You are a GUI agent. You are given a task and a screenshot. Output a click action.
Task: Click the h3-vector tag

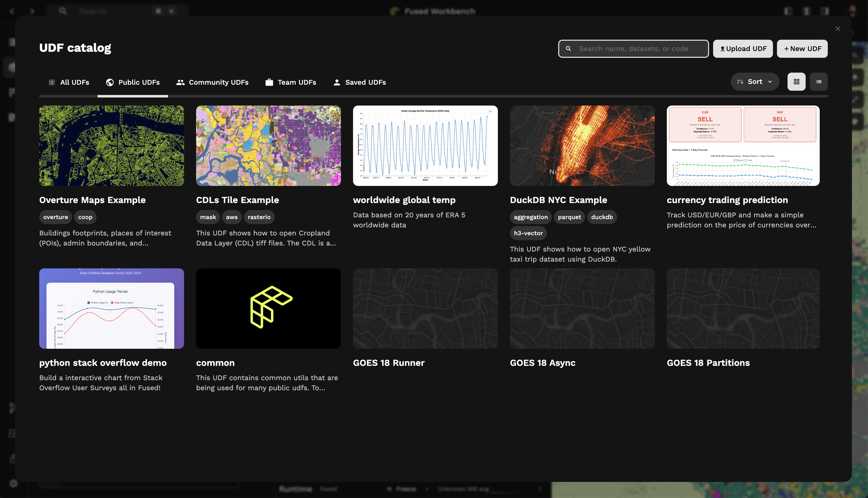point(529,233)
